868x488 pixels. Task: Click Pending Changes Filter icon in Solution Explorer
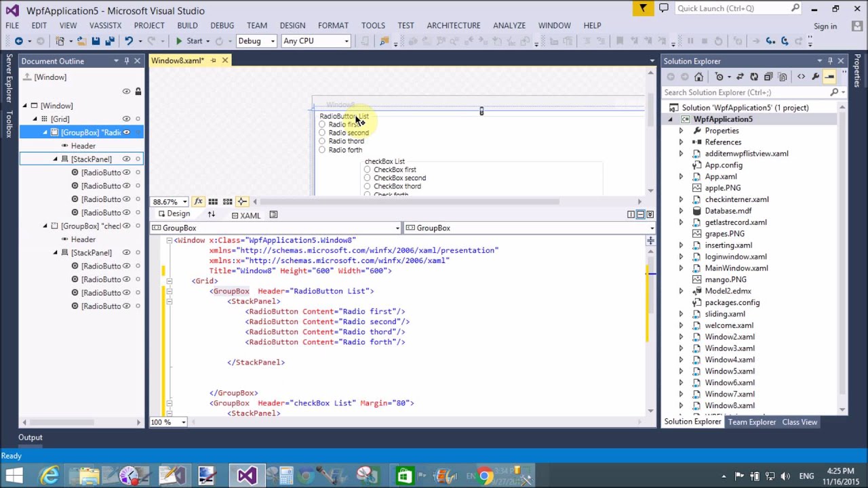[x=720, y=77]
